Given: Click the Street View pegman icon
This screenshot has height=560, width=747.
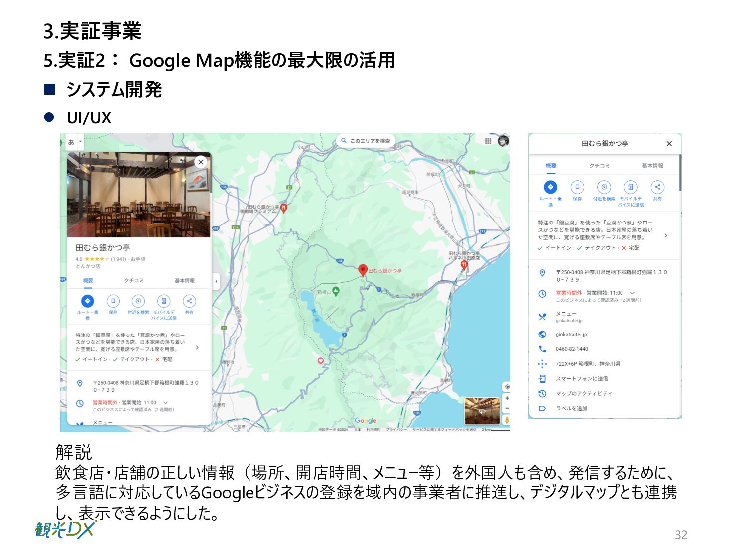Looking at the screenshot, I should coord(507,420).
